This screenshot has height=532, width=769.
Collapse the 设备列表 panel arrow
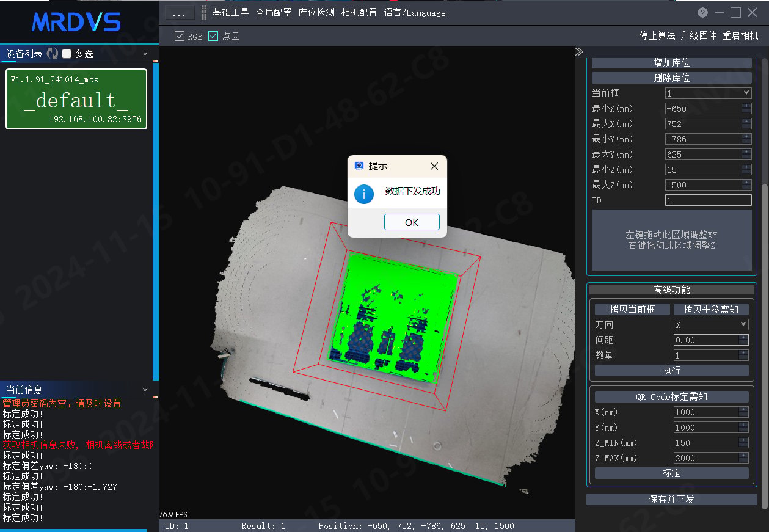[145, 54]
